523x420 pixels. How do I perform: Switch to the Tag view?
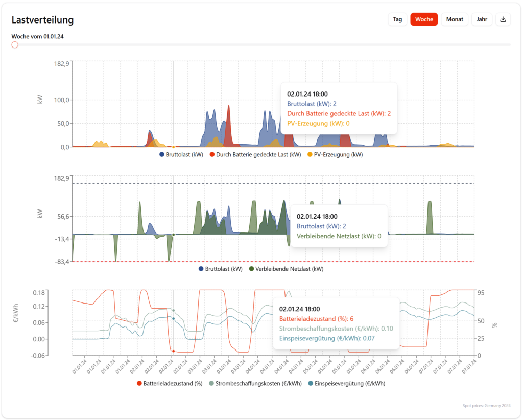click(x=397, y=19)
